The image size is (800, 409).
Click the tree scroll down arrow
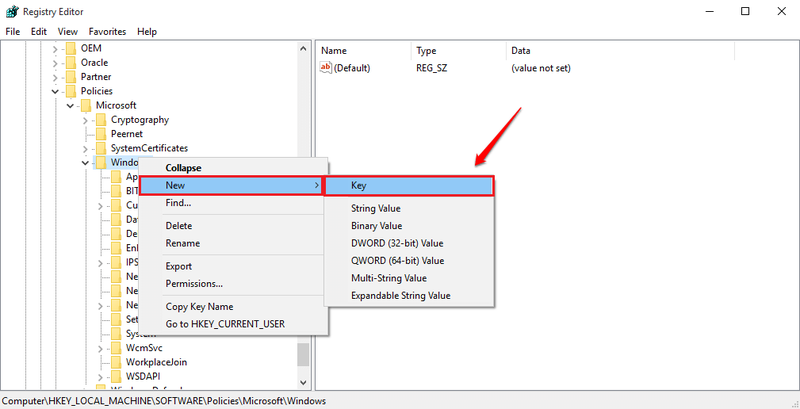(303, 381)
